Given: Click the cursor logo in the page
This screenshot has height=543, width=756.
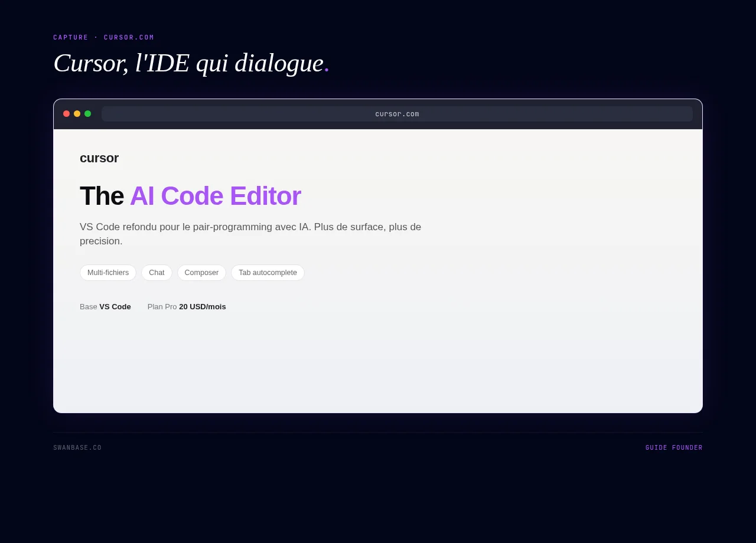Looking at the screenshot, I should click(99, 158).
